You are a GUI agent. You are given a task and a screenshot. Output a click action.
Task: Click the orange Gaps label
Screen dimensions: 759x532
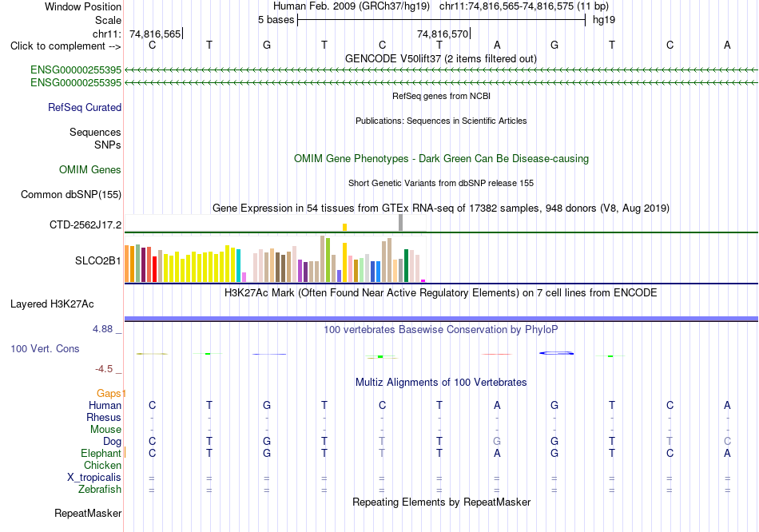(109, 394)
